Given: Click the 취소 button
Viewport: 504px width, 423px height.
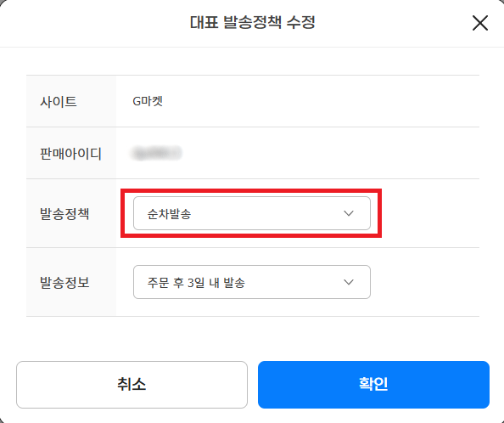Looking at the screenshot, I should 132,385.
